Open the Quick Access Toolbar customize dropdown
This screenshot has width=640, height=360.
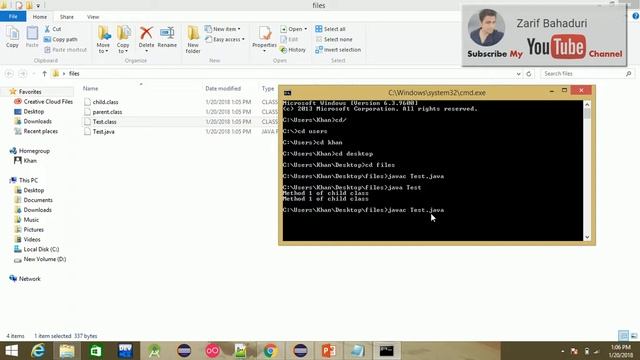[38, 6]
